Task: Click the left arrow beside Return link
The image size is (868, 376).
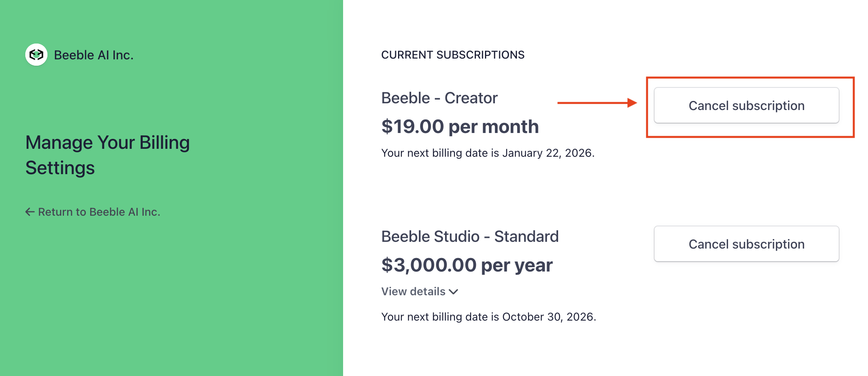Action: 30,212
